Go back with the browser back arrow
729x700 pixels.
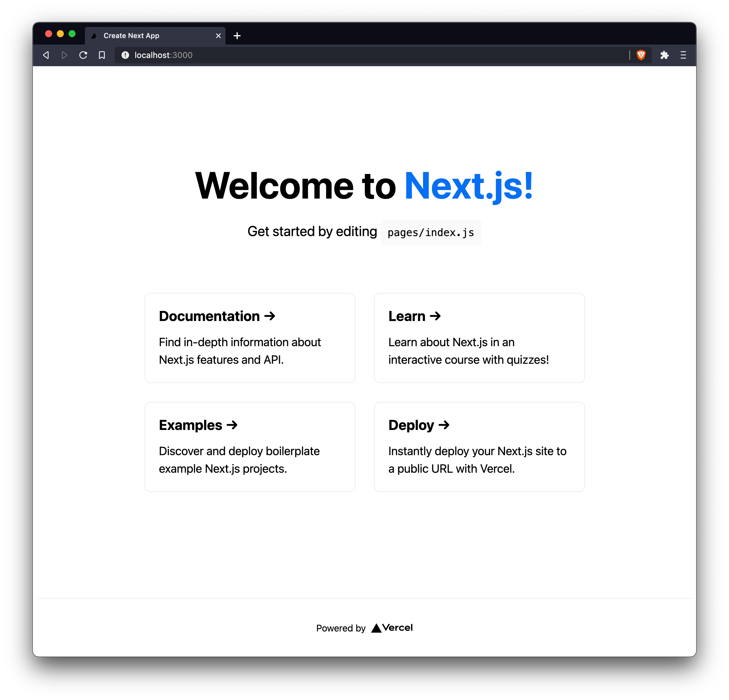pyautogui.click(x=46, y=55)
